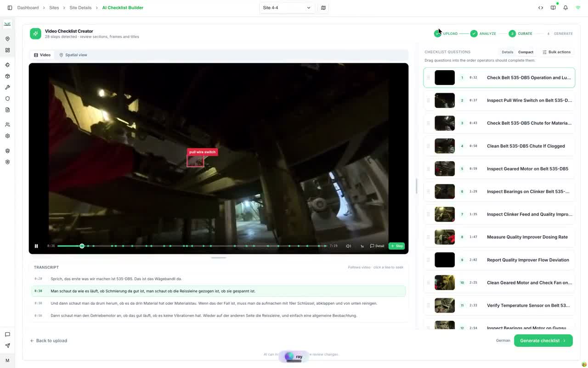This screenshot has width=588, height=368.
Task: Open the Site 4-4 dropdown
Action: [x=287, y=8]
